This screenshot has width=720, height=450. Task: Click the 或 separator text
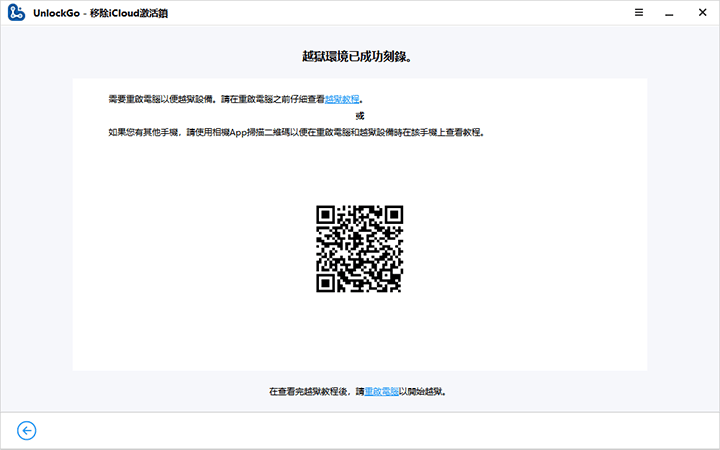(x=360, y=116)
